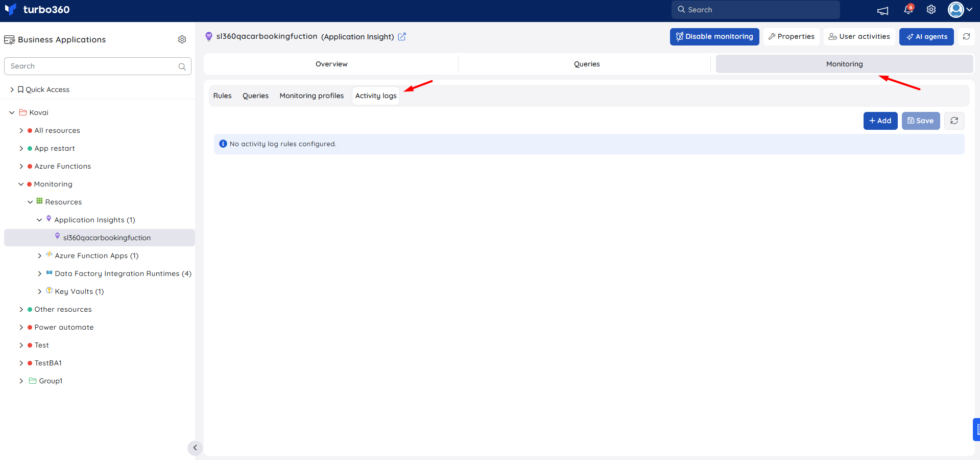Screen dimensions: 980x460
Task: Click the turbo360 logo icon
Action: (x=10, y=9)
